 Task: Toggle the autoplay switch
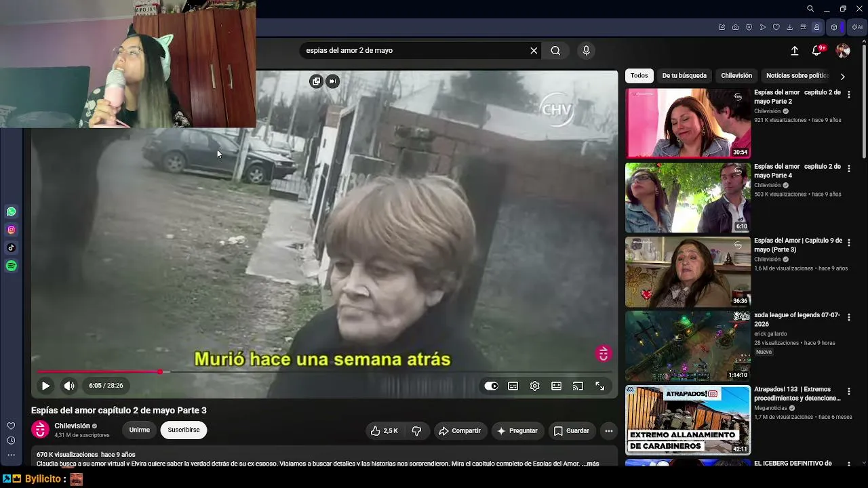click(491, 386)
